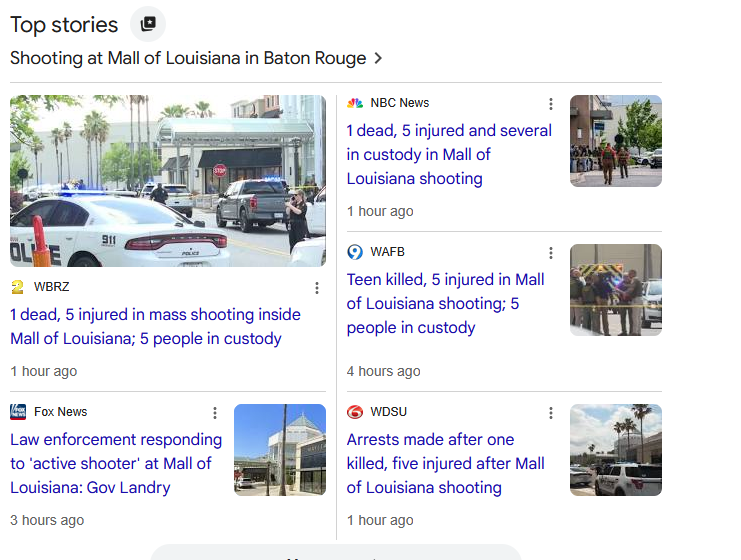741x560 pixels.
Task: Click the WAFB channel 9 logo
Action: coord(355,252)
